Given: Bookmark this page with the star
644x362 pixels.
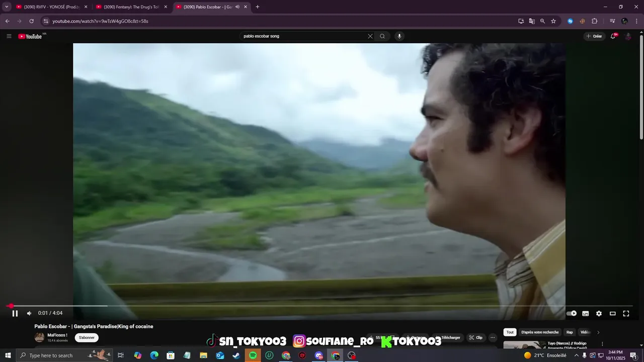Looking at the screenshot, I should click(553, 21).
